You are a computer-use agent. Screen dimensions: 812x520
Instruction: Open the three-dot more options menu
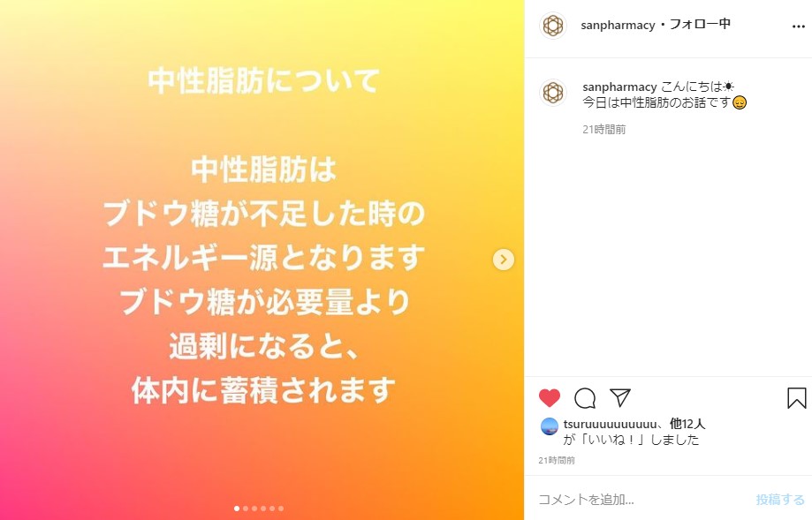tap(799, 26)
